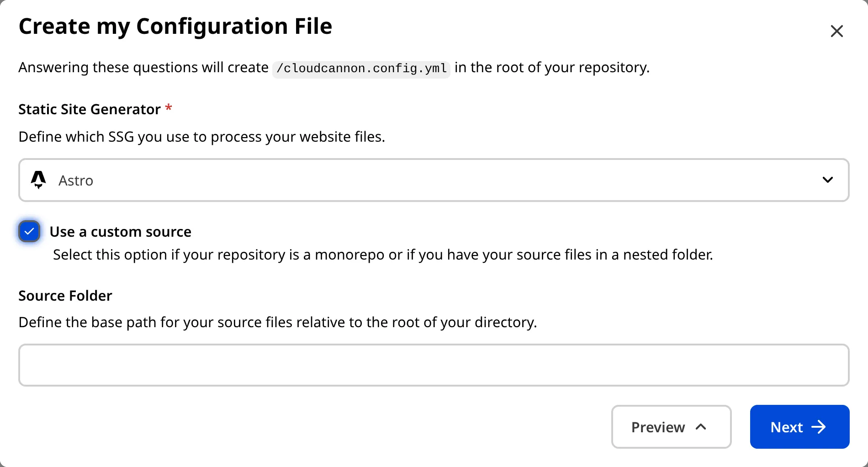Click the red asterisk next to Static Site Generator

[168, 108]
